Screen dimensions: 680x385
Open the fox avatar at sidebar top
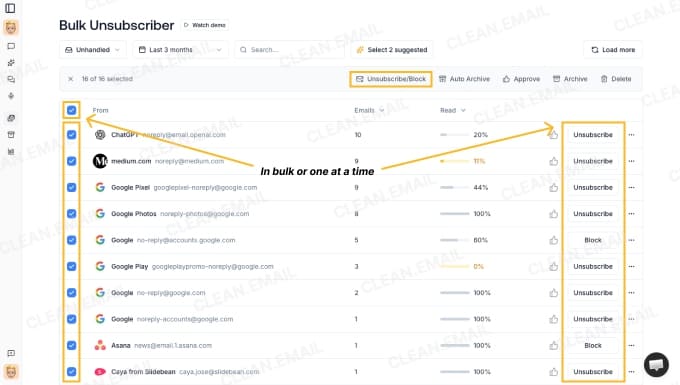click(11, 28)
